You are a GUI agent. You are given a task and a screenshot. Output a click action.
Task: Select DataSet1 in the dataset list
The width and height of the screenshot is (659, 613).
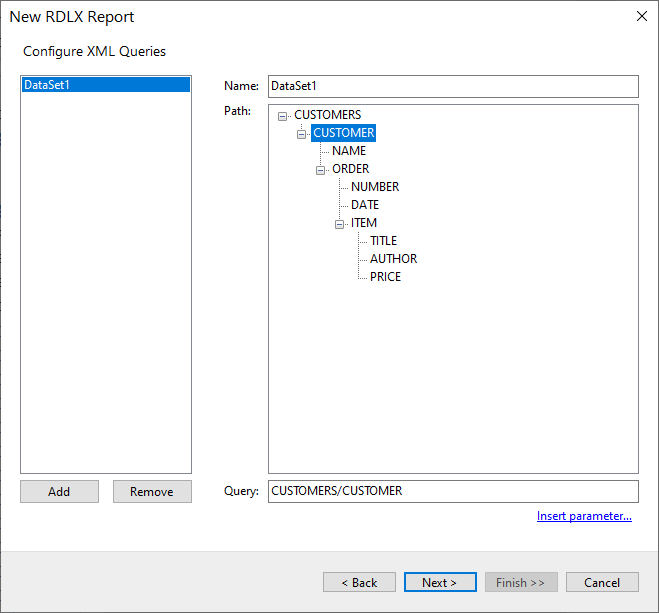point(106,85)
